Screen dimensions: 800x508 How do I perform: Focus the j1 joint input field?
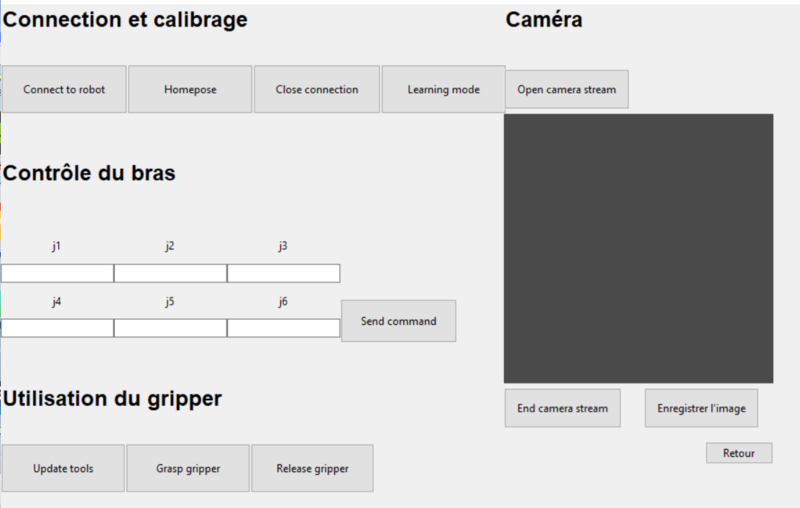[57, 274]
